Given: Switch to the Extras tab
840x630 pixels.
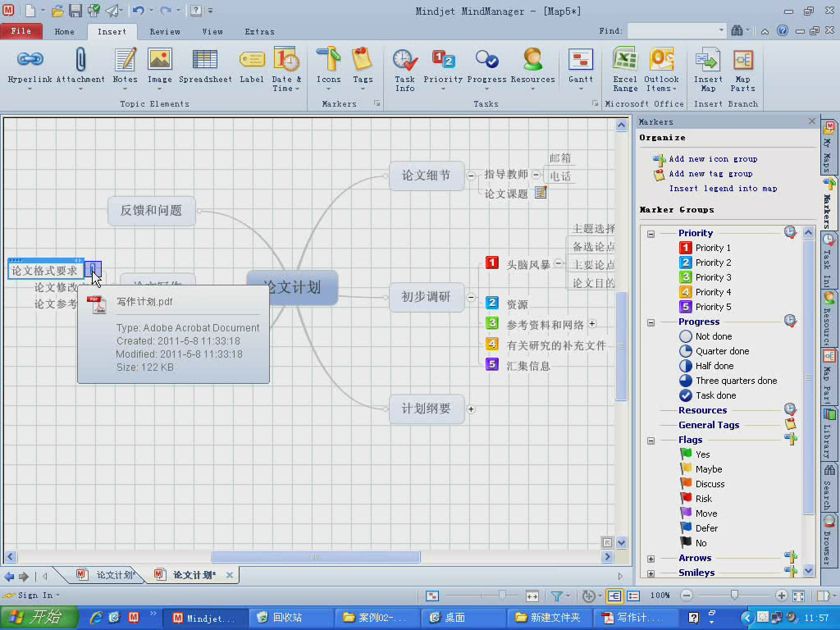Looking at the screenshot, I should [x=259, y=32].
